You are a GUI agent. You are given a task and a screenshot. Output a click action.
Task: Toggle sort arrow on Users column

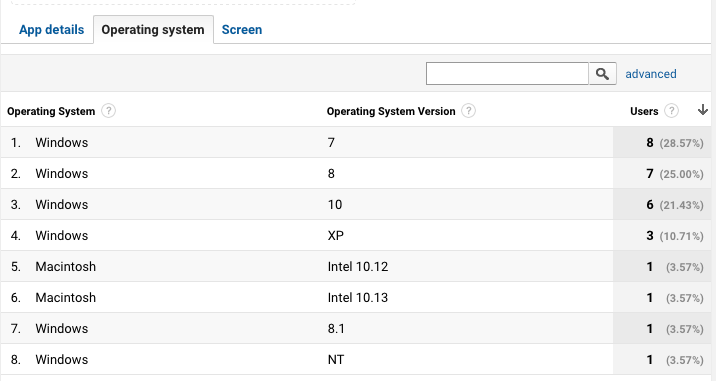(x=703, y=110)
